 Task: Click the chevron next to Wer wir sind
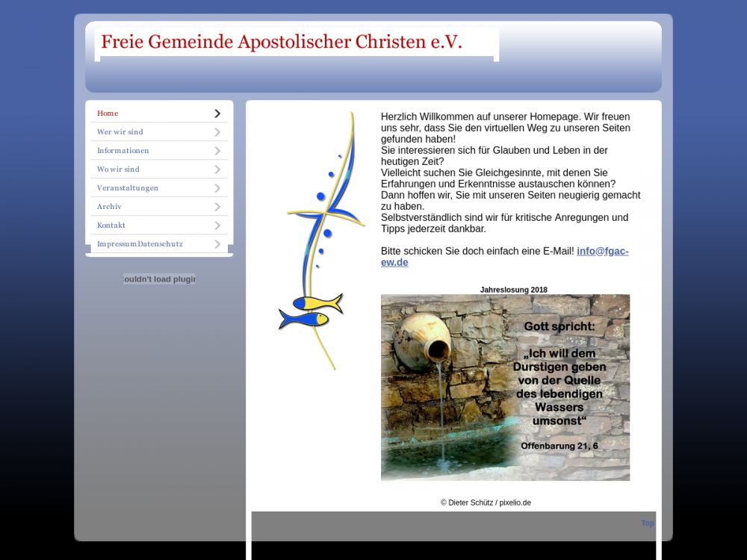click(x=217, y=132)
